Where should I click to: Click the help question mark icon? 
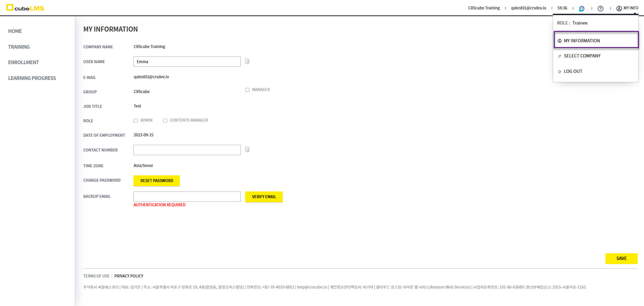(x=600, y=8)
